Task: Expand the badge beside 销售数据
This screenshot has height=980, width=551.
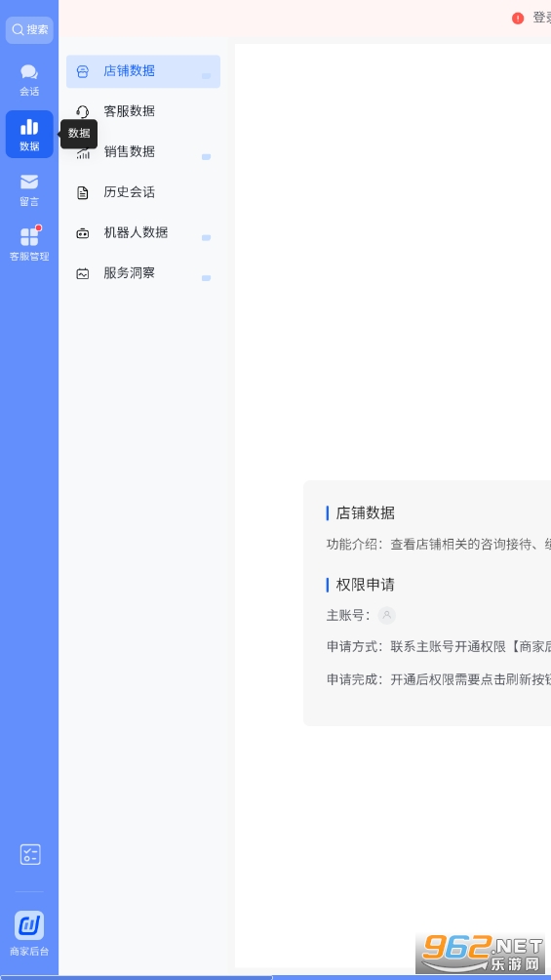Action: (x=206, y=157)
